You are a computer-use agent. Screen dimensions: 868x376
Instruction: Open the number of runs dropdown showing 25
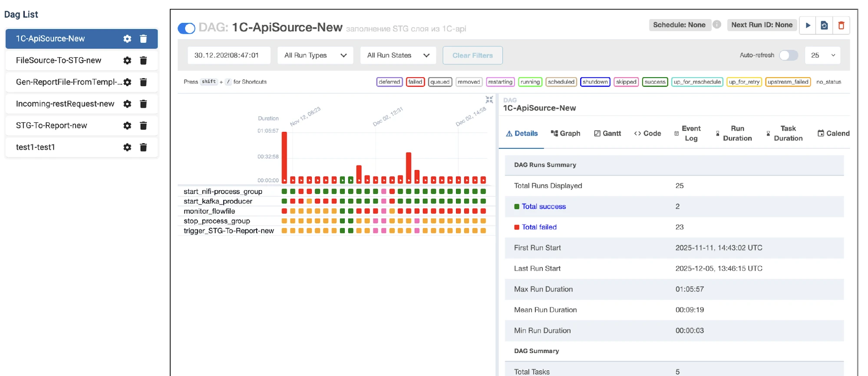pos(822,56)
